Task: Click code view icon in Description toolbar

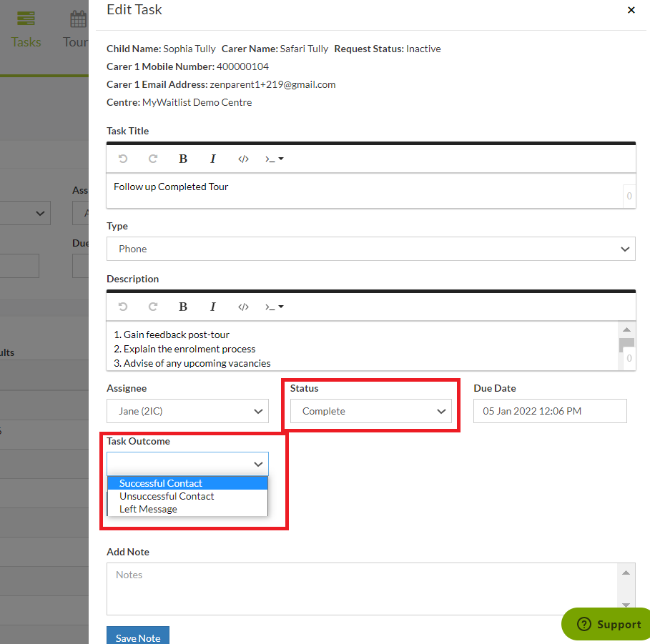Action: click(x=243, y=307)
